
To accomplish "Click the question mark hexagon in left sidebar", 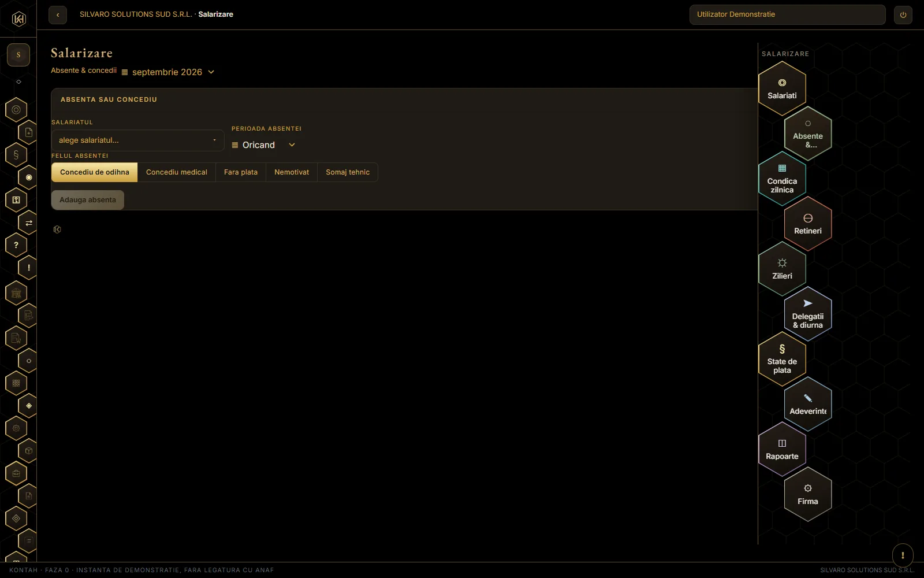I will click(16, 245).
